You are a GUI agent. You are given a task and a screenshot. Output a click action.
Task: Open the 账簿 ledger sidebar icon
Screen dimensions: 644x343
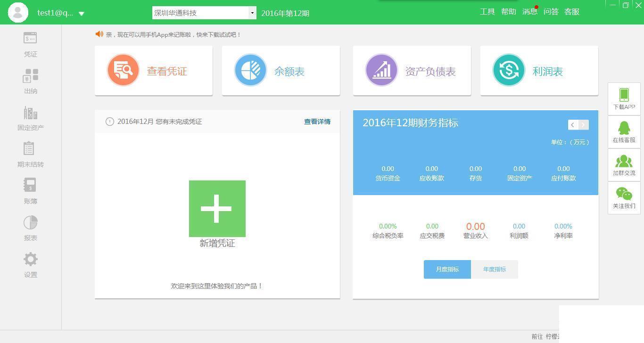[x=30, y=185]
